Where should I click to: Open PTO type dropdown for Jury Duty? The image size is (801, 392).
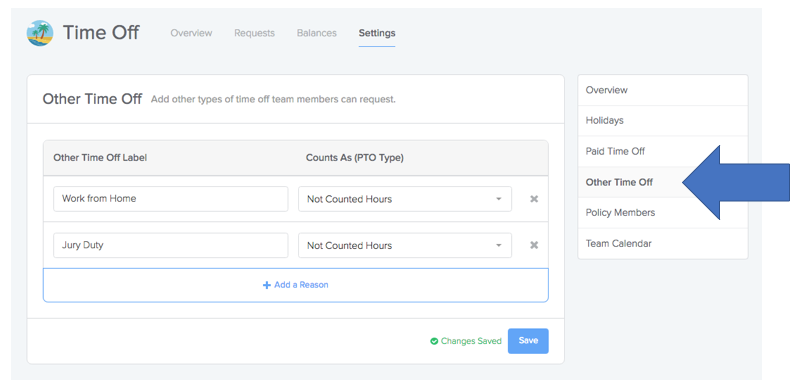click(x=405, y=245)
